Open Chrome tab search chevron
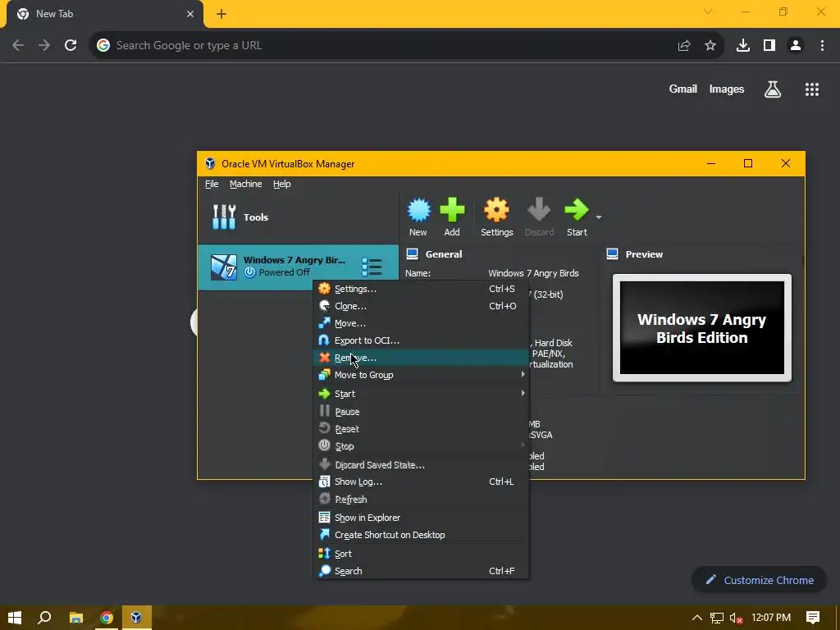The image size is (840, 630). click(708, 11)
